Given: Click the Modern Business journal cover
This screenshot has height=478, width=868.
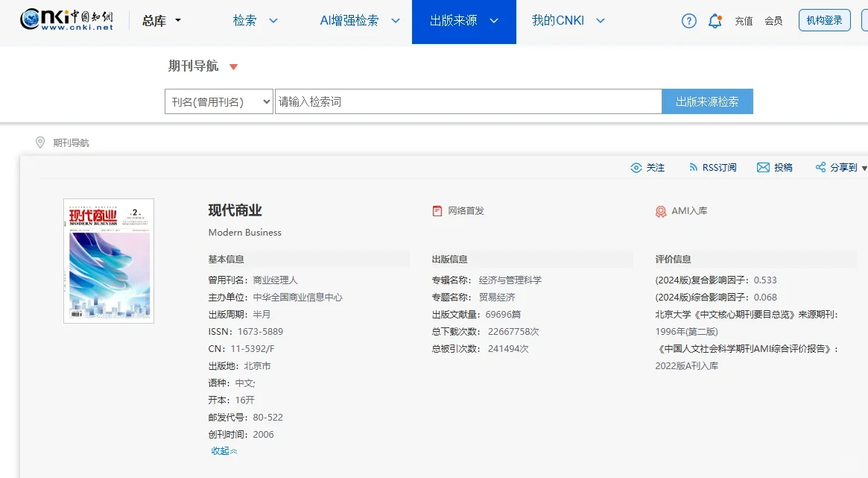Looking at the screenshot, I should pos(109,260).
